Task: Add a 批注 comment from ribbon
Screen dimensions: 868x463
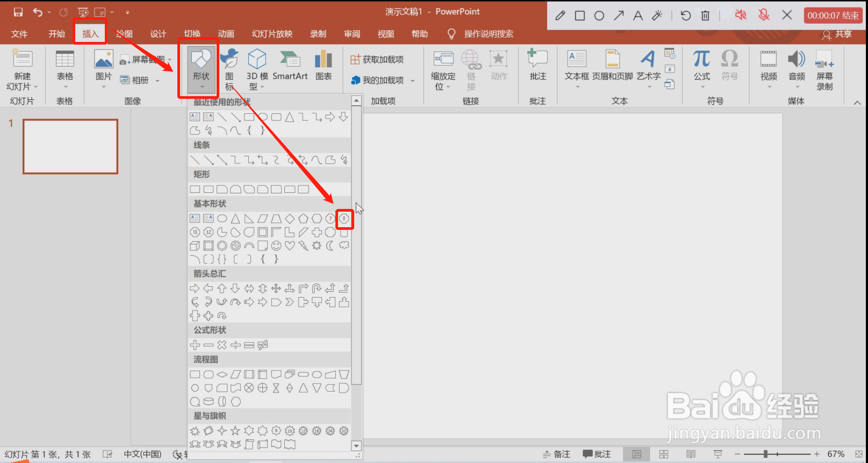Action: [x=537, y=66]
